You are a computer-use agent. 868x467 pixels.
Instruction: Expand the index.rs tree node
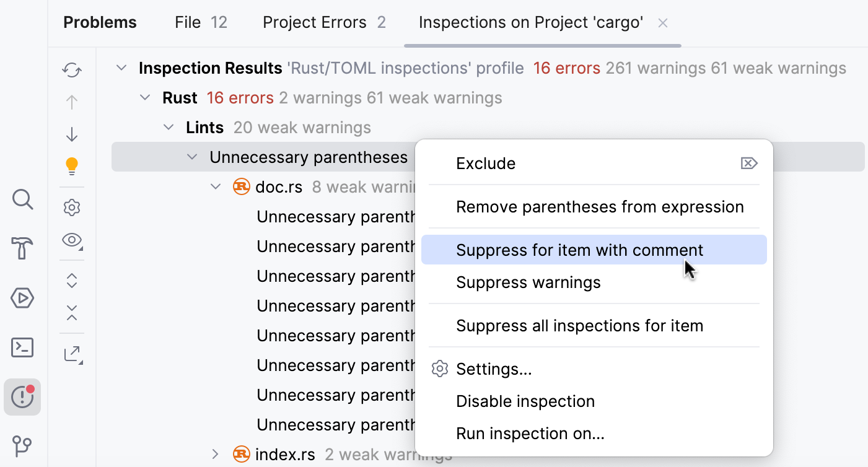[215, 454]
